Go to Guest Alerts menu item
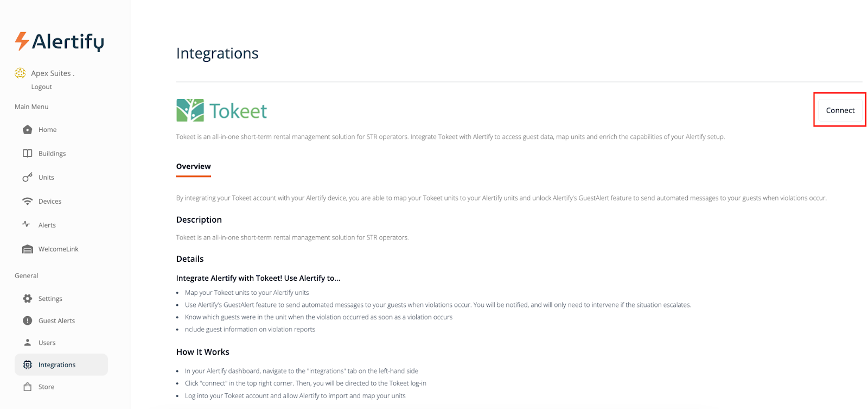This screenshot has width=868, height=409. (57, 320)
